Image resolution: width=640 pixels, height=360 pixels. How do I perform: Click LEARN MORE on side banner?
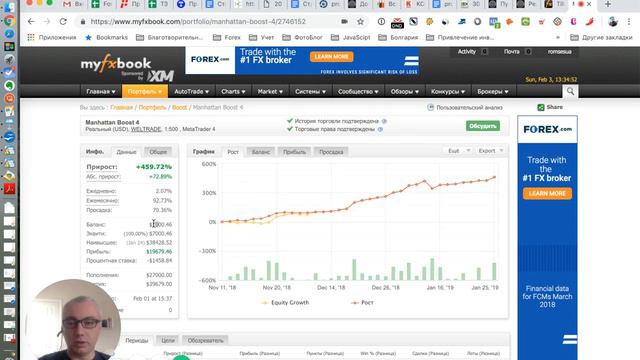tap(547, 193)
